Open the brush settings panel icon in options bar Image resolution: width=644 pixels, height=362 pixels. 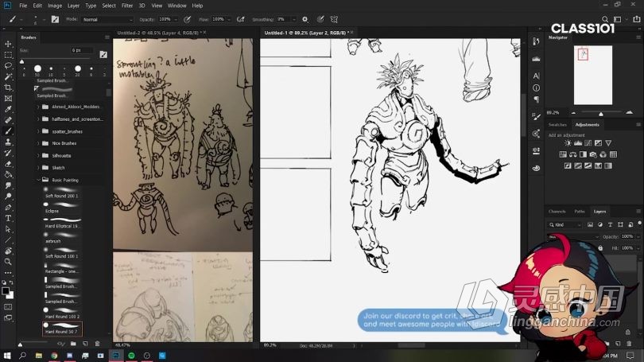tap(55, 19)
